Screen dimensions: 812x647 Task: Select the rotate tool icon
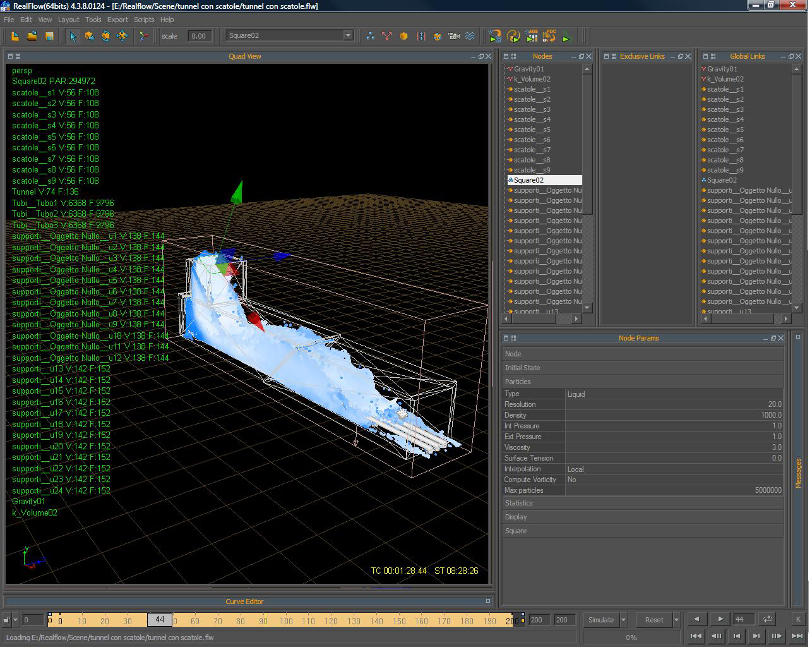point(105,36)
